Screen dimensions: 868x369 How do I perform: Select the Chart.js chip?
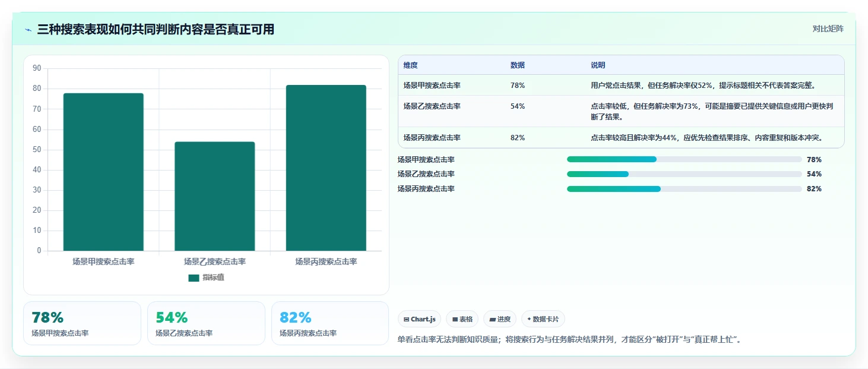click(420, 319)
